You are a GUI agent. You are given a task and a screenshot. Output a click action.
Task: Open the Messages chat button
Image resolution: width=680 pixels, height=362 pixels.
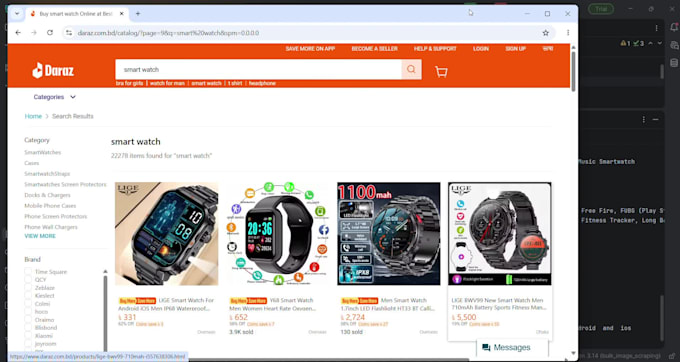pos(513,348)
